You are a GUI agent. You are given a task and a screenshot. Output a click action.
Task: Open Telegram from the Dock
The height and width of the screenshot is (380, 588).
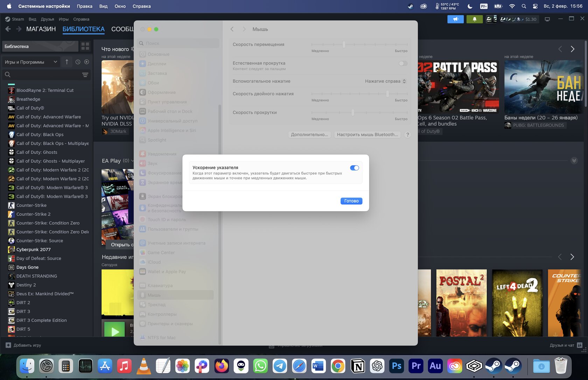[x=280, y=366]
